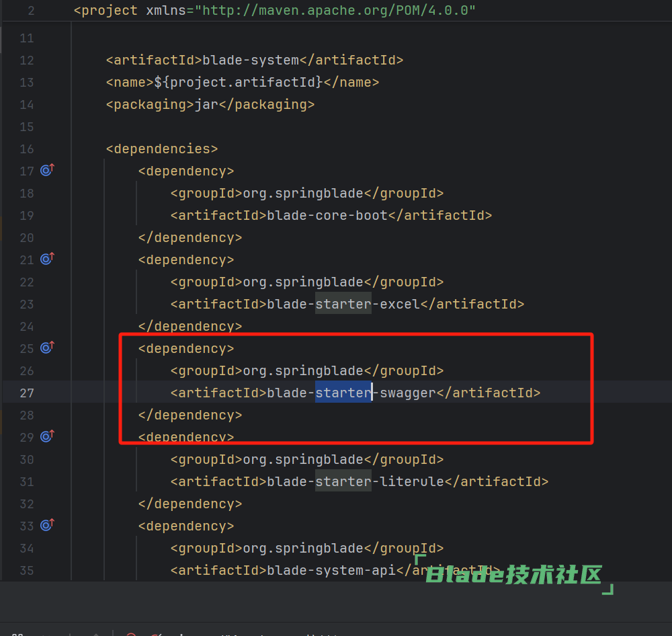
Task: Click the highlighted starter in blade-starter-excel
Action: tap(343, 304)
